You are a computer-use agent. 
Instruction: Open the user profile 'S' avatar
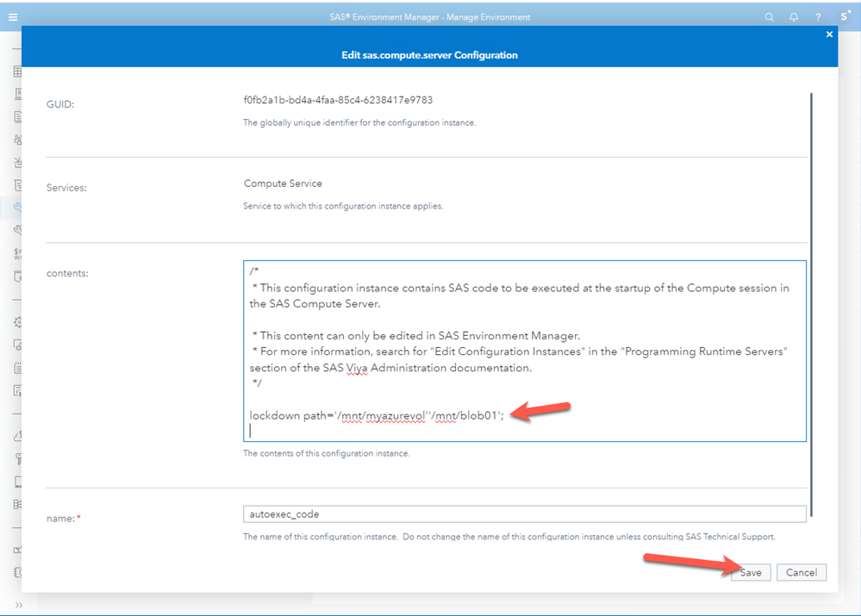(x=844, y=16)
